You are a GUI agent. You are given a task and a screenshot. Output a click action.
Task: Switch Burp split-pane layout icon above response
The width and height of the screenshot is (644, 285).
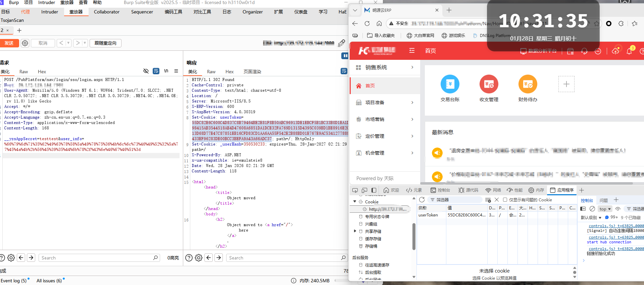345,56
